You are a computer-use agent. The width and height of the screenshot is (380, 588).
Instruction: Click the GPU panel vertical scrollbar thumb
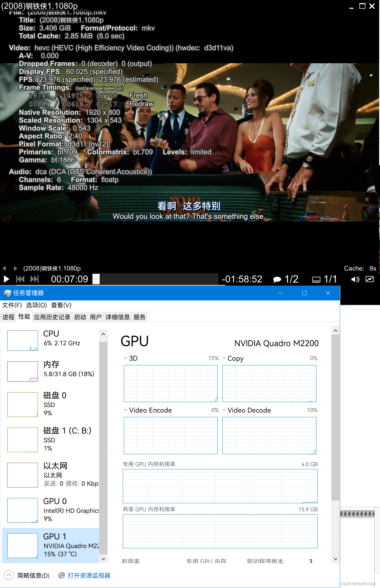(x=335, y=417)
